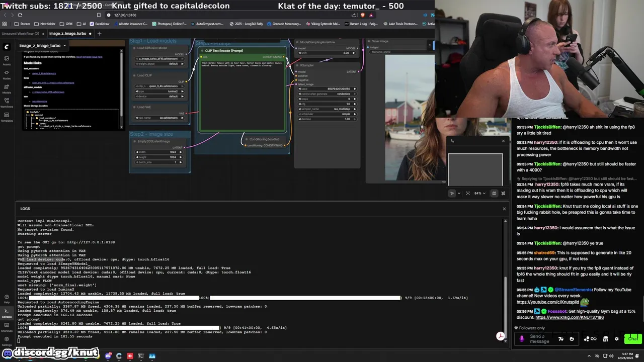This screenshot has width=644, height=362.
Task: Toggle link visibility in canvas toolbar
Action: [503, 193]
